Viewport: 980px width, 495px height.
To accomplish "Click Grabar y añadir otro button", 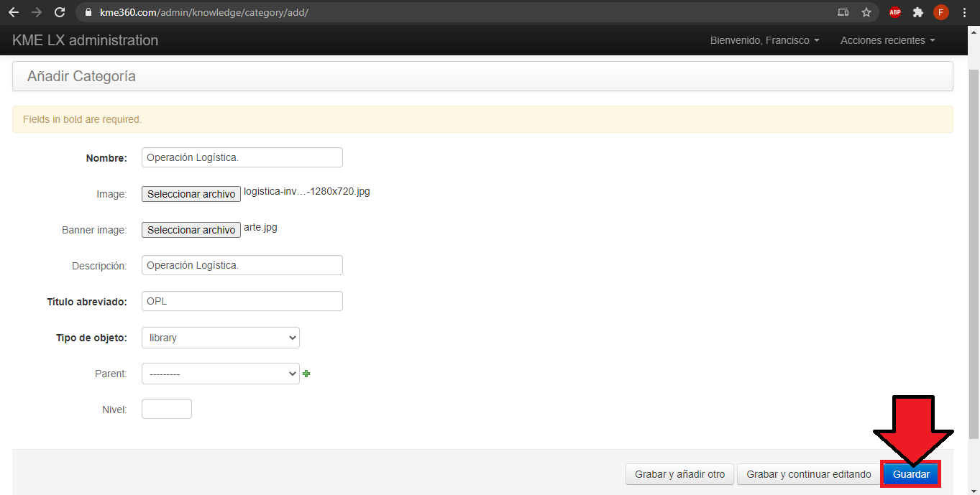I will pyautogui.click(x=680, y=474).
